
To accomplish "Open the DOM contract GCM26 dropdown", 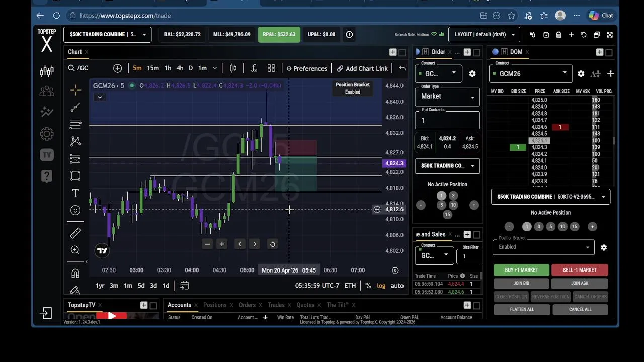I will click(531, 74).
